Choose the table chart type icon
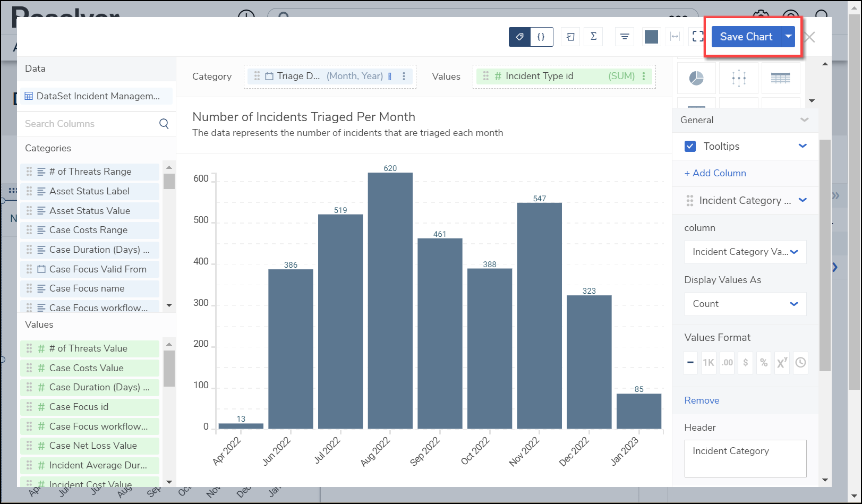 click(780, 79)
